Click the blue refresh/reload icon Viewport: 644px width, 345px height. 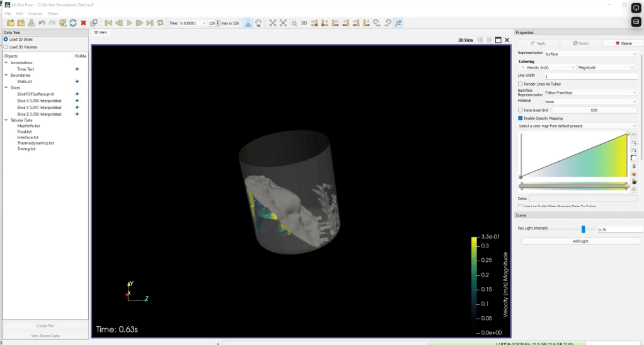point(73,23)
